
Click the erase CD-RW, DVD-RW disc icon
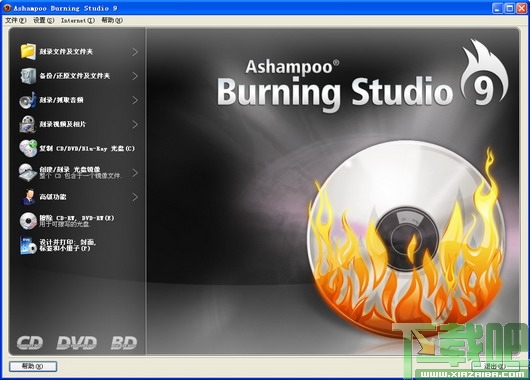coord(28,221)
